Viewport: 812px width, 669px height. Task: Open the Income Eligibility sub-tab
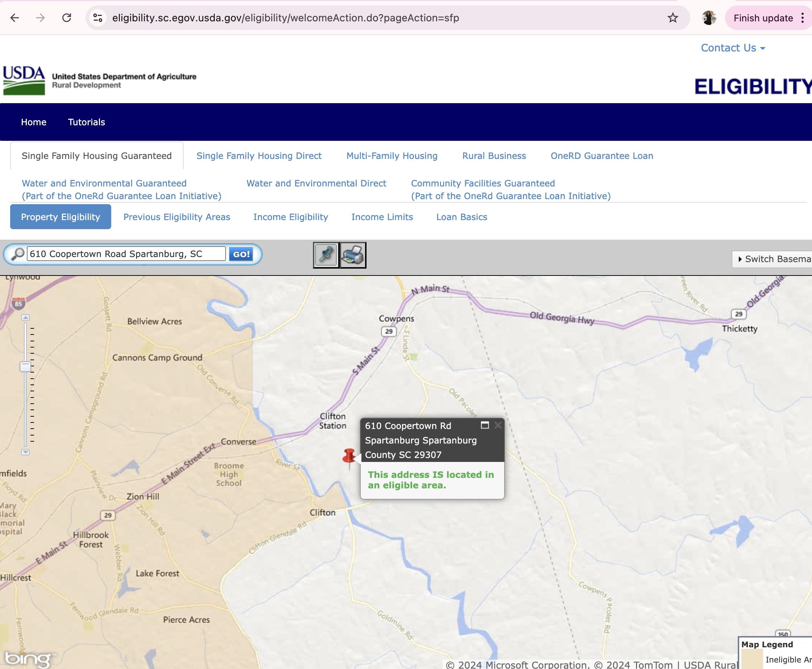coord(291,217)
